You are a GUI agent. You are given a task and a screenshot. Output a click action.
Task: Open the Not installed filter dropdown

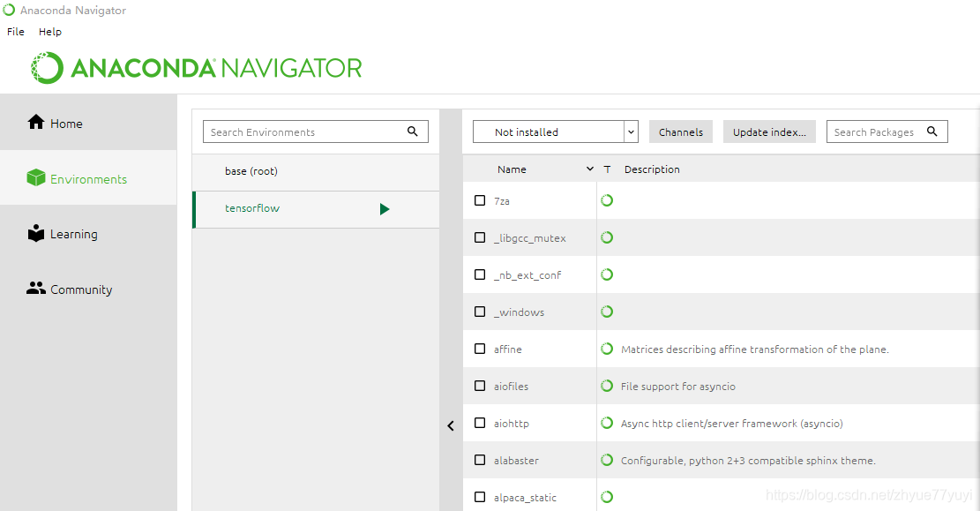pyautogui.click(x=555, y=132)
